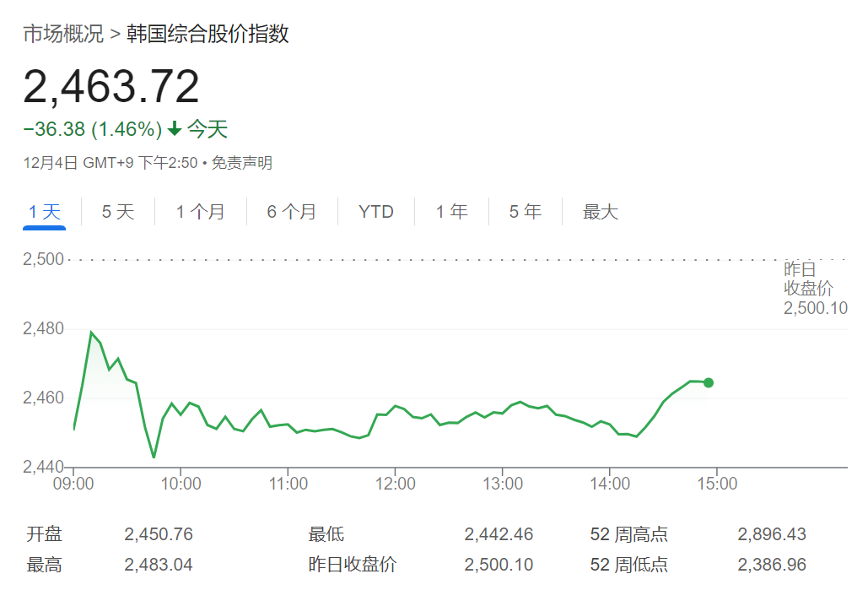Select the 1 天 time range tab

click(x=44, y=212)
